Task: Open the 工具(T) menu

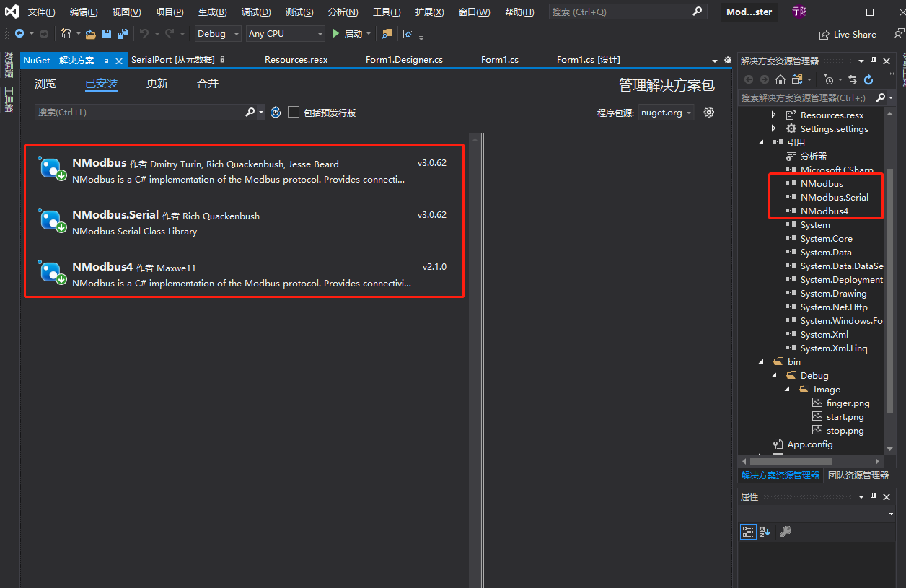Action: 387,12
